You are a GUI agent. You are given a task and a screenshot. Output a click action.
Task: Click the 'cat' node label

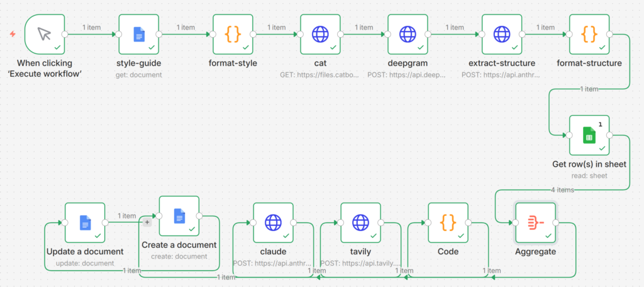tap(320, 64)
